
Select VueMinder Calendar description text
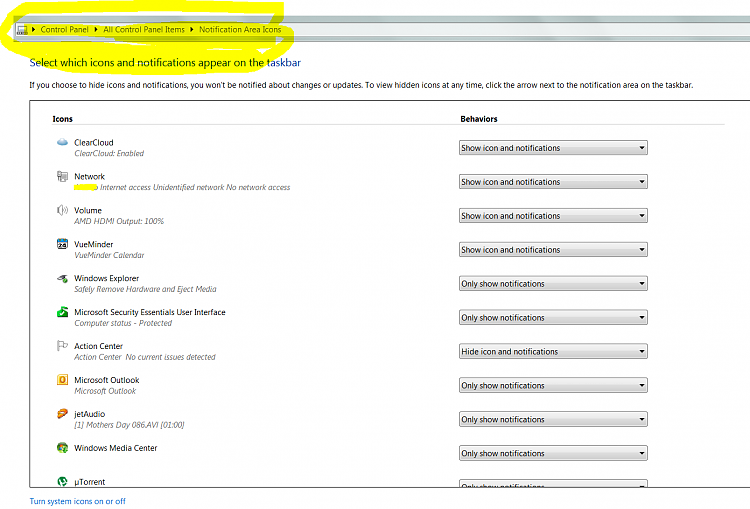tap(109, 255)
